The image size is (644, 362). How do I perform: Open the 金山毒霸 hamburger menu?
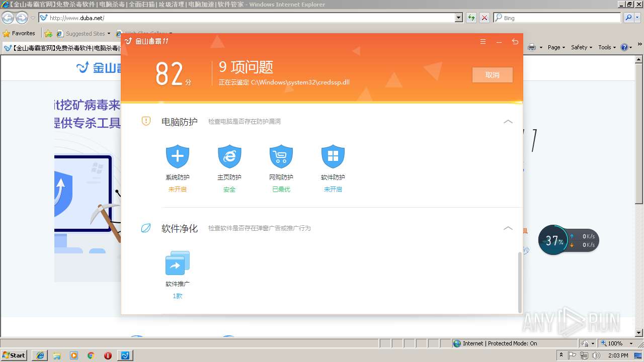click(x=483, y=42)
